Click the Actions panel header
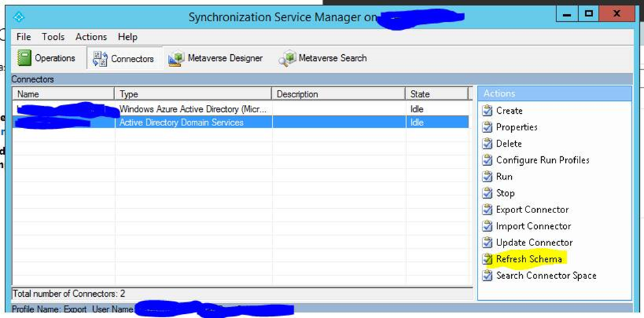644x318 pixels. click(x=554, y=94)
